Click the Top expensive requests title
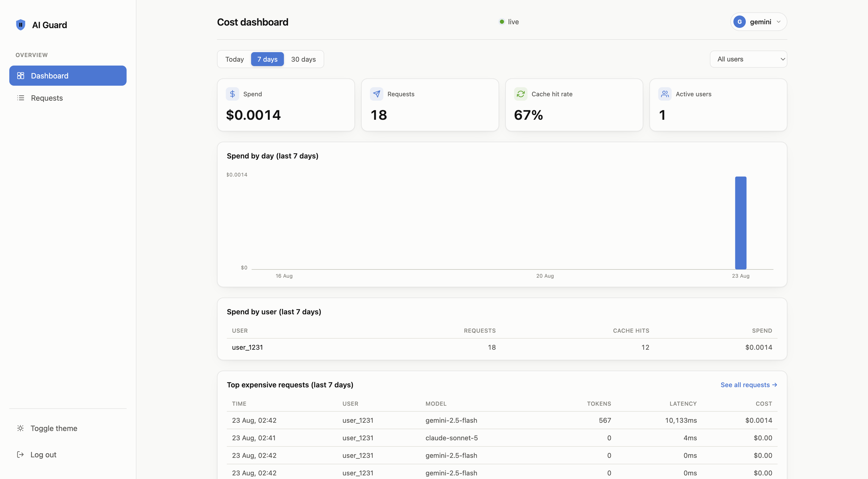Screen dimensions: 868x479 pos(290,385)
